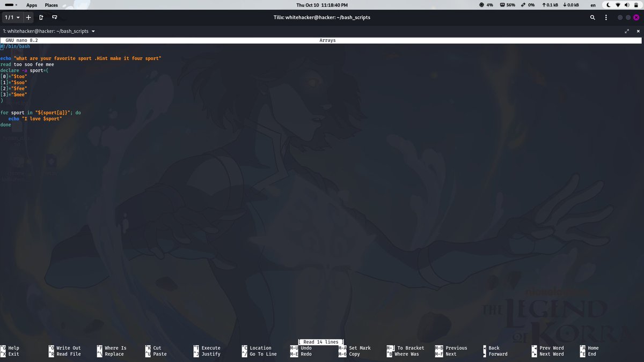Click the '^X Exit' nano shortcut
Image resolution: width=644 pixels, height=362 pixels.
pyautogui.click(x=10, y=354)
